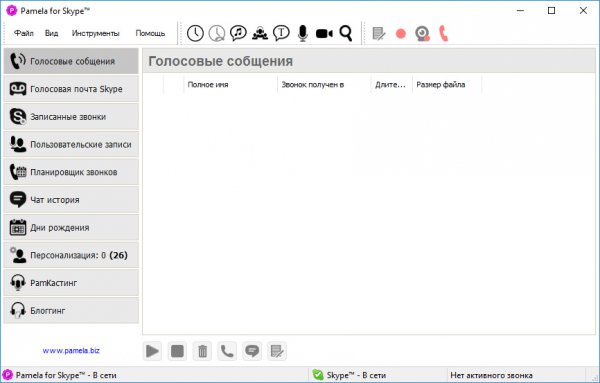Open PamКастинг section
The height and width of the screenshot is (383, 600).
click(x=71, y=283)
